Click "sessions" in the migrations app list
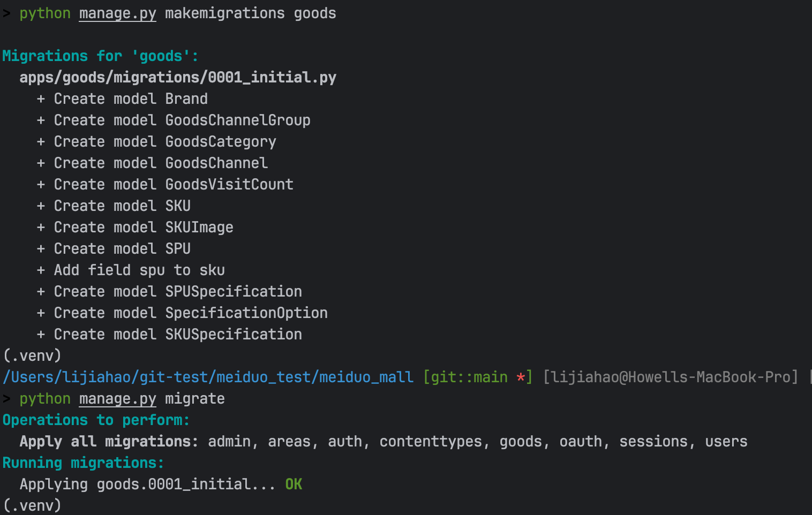812x515 pixels. click(653, 442)
